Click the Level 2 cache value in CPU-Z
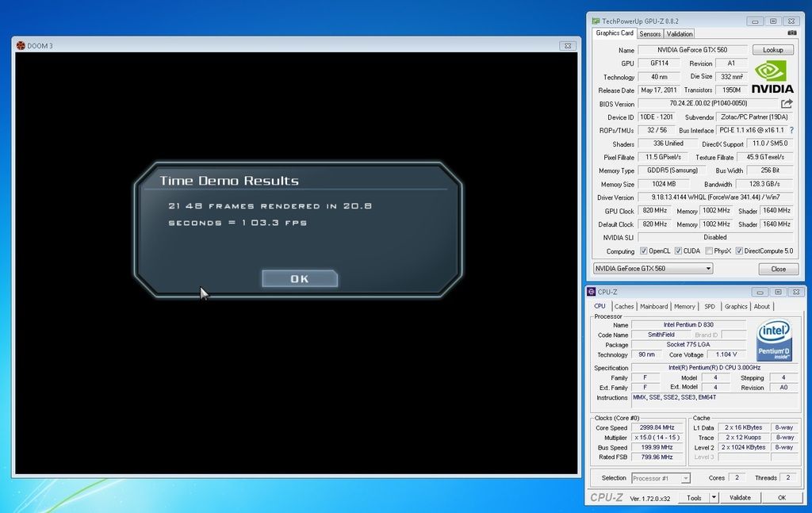The width and height of the screenshot is (812, 513). (744, 447)
